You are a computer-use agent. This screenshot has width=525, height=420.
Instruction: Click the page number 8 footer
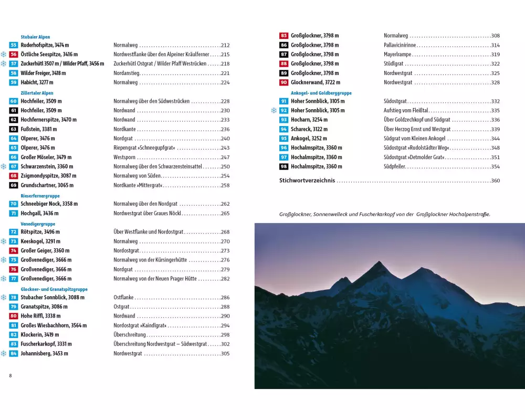(10, 375)
